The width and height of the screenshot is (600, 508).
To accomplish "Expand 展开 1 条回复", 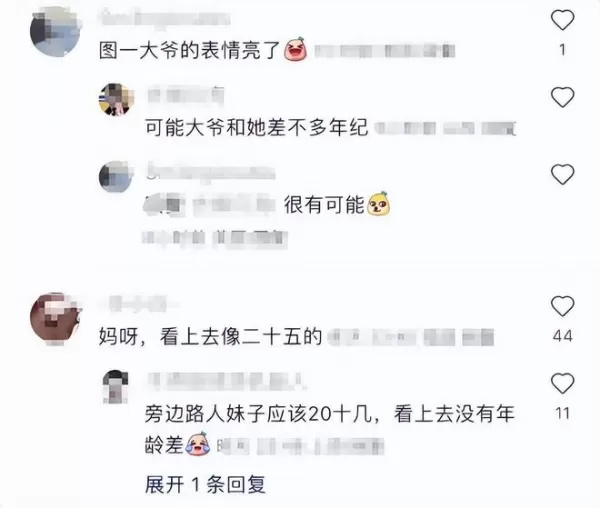I will (205, 484).
